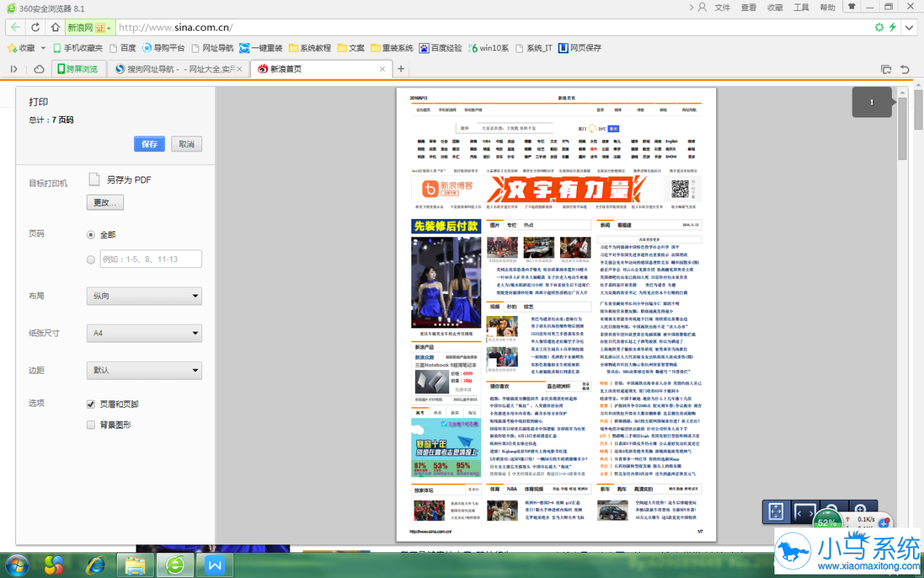
Task: Toggle the sidebar panel icon left of tabs
Action: [x=14, y=69]
